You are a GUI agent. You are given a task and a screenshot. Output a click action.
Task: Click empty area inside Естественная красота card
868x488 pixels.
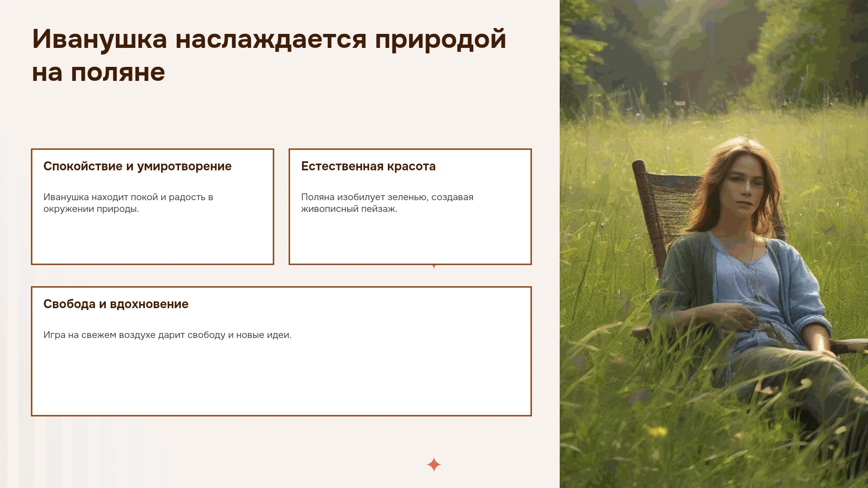(410, 239)
